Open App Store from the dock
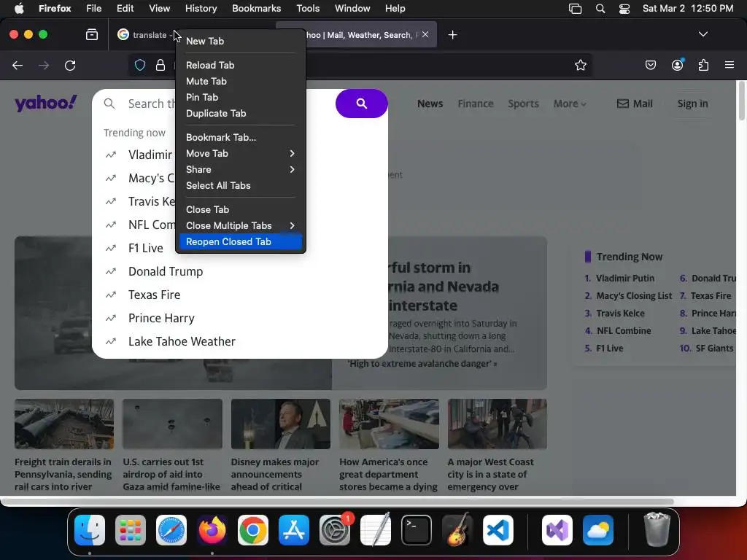Viewport: 747px width, 560px height. (294, 530)
